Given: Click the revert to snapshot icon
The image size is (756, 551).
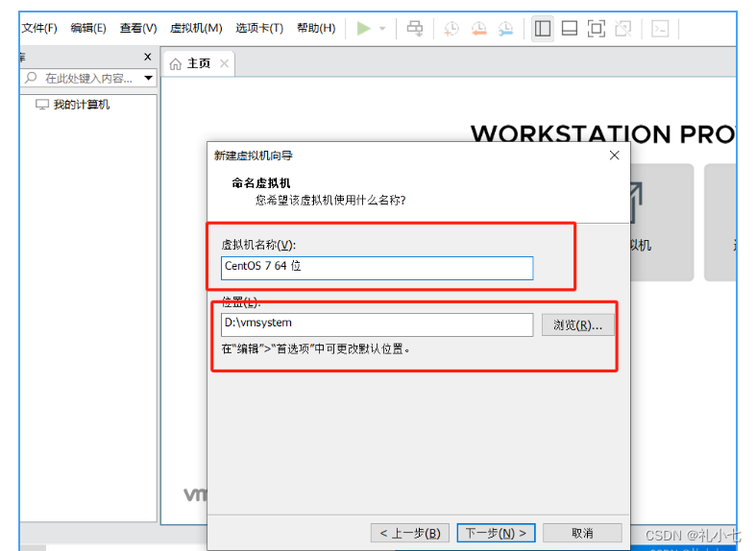Looking at the screenshot, I should pos(478,29).
